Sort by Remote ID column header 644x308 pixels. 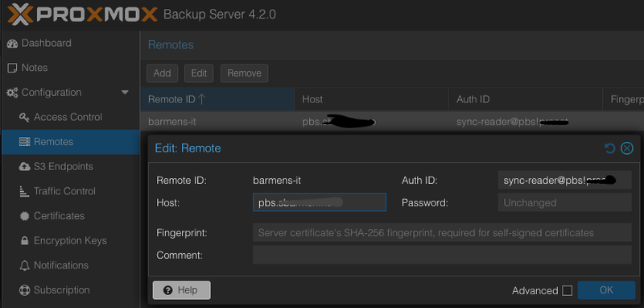point(217,99)
